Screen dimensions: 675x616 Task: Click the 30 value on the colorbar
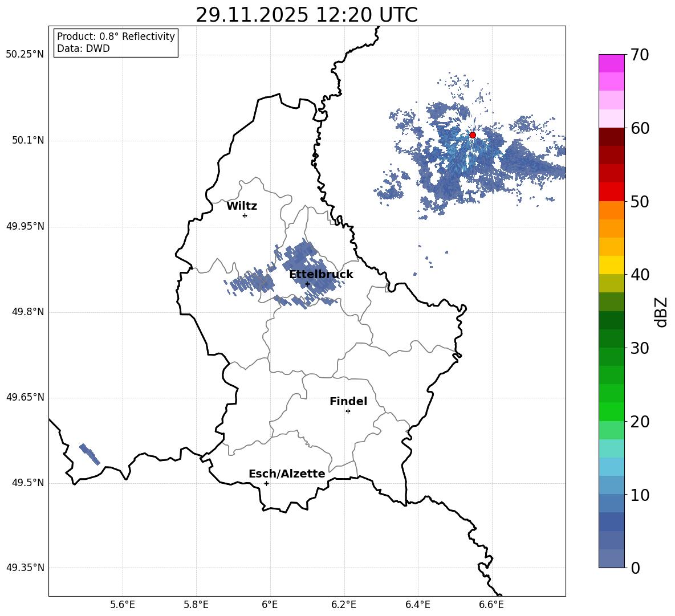[x=640, y=348]
